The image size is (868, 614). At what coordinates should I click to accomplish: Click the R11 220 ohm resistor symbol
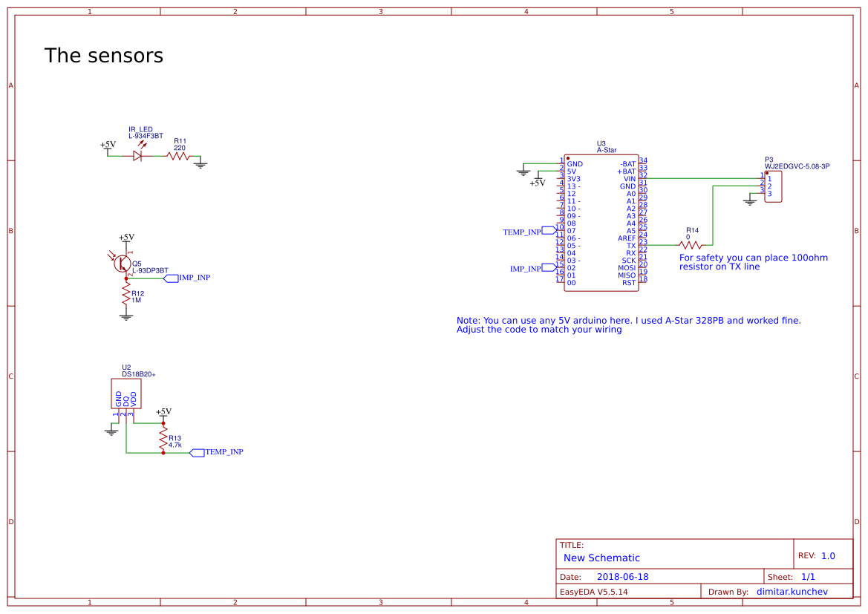coord(178,156)
